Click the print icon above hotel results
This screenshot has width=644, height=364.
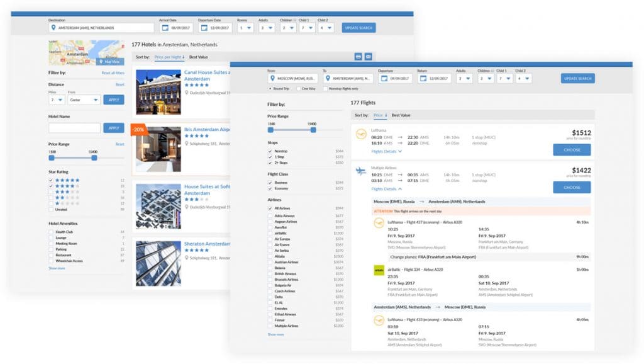(x=358, y=56)
